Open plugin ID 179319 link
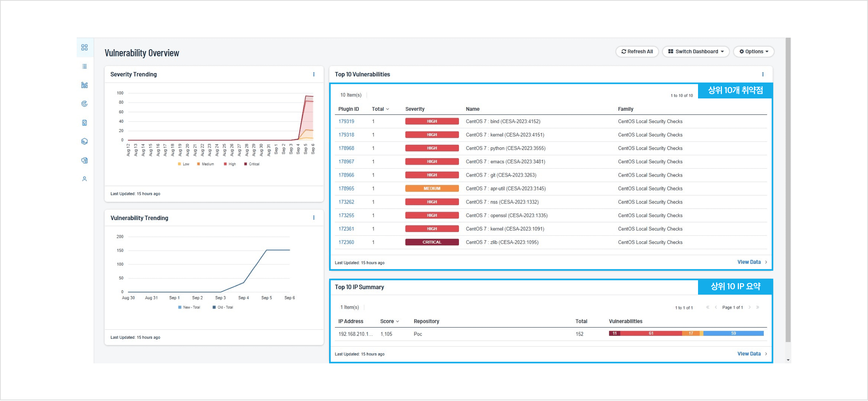Screen dimensions: 868x401 click(346, 122)
